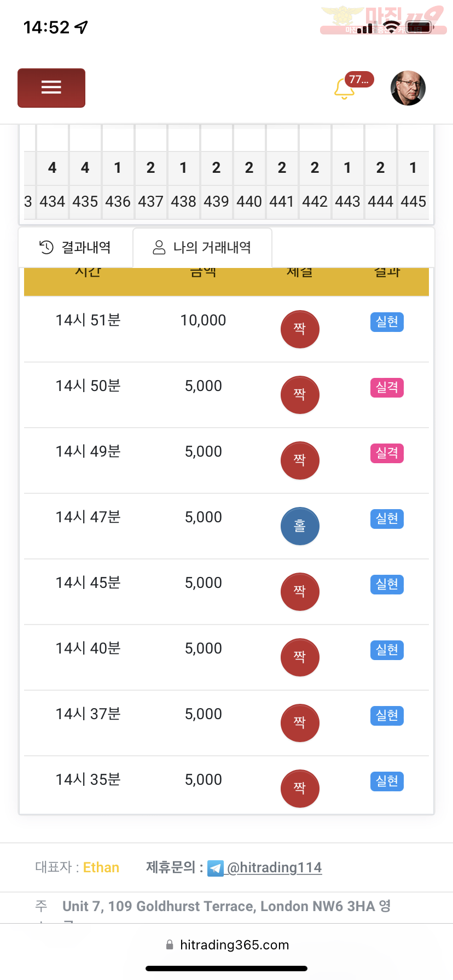Click the 짝 icon in the 14시 45분 row
453x980 pixels.
coord(300,591)
